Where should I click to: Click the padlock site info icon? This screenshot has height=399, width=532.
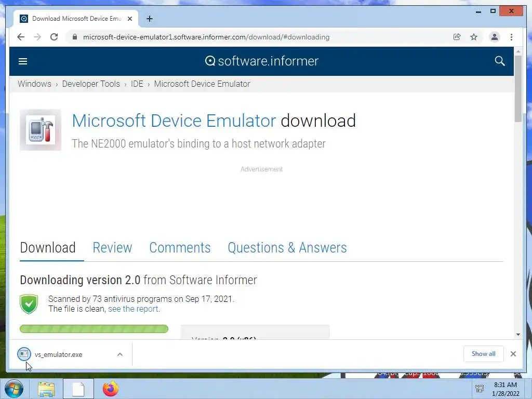coord(75,37)
